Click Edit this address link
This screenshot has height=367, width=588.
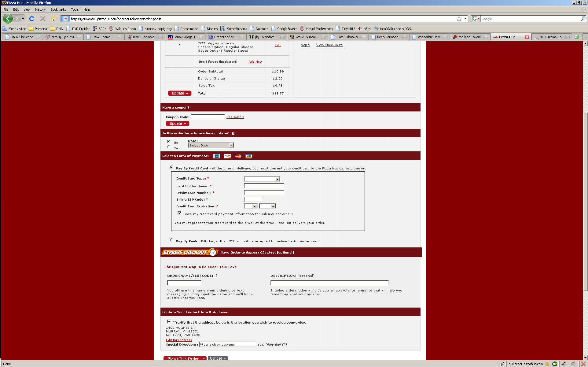click(179, 340)
